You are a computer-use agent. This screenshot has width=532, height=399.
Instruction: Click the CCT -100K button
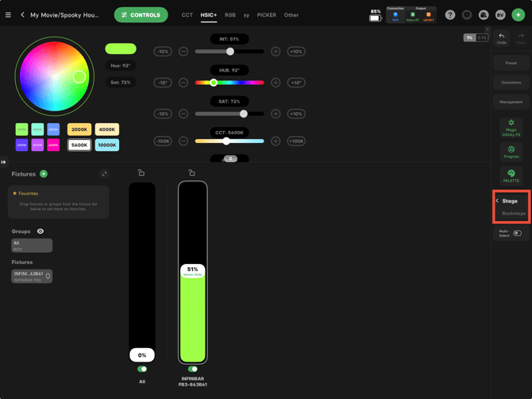[x=163, y=141]
